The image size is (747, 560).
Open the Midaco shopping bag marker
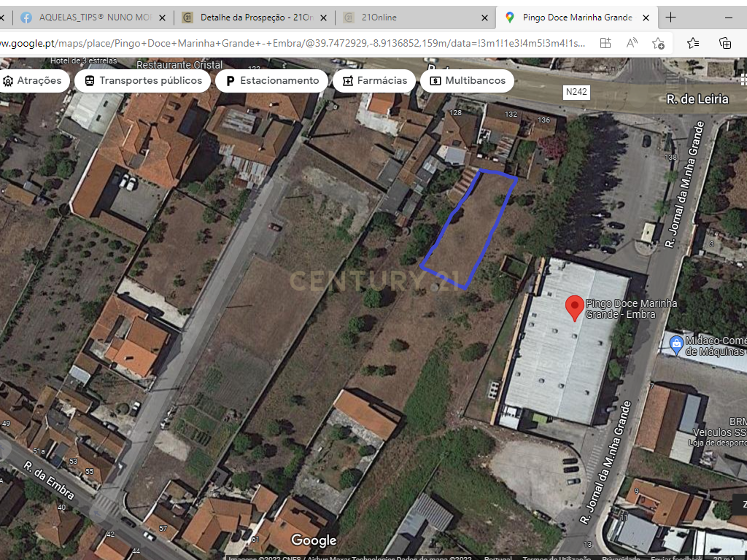pos(676,346)
